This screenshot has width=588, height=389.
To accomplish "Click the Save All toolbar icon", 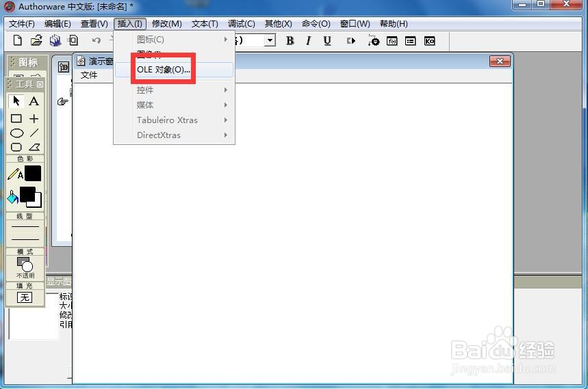I will [x=55, y=40].
